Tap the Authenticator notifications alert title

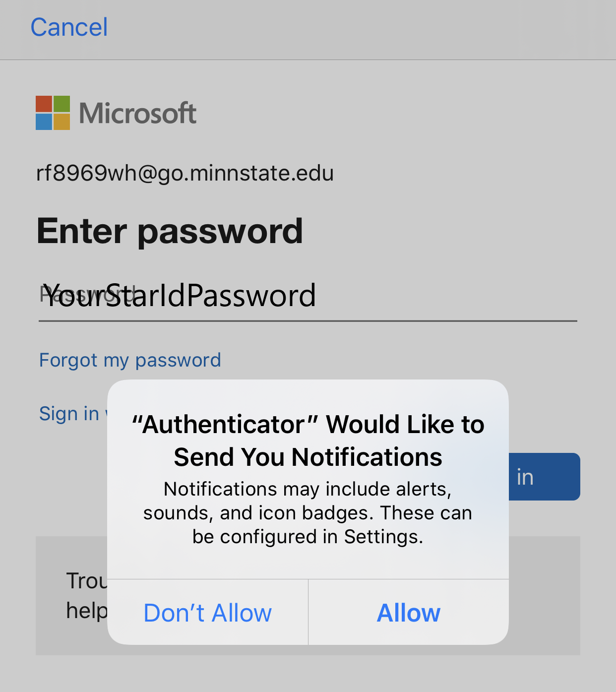click(x=308, y=440)
